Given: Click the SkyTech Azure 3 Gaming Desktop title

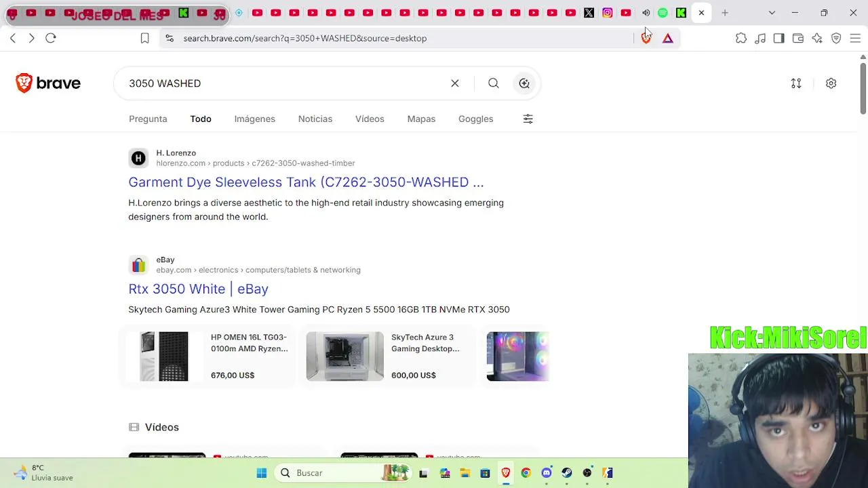Looking at the screenshot, I should tap(425, 343).
